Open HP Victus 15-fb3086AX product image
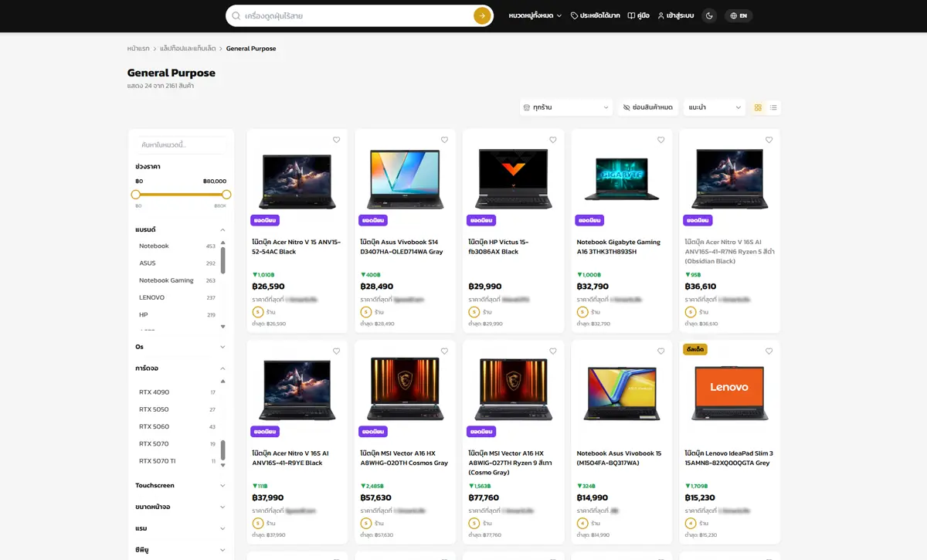Screen dimensions: 927x560 514,179
